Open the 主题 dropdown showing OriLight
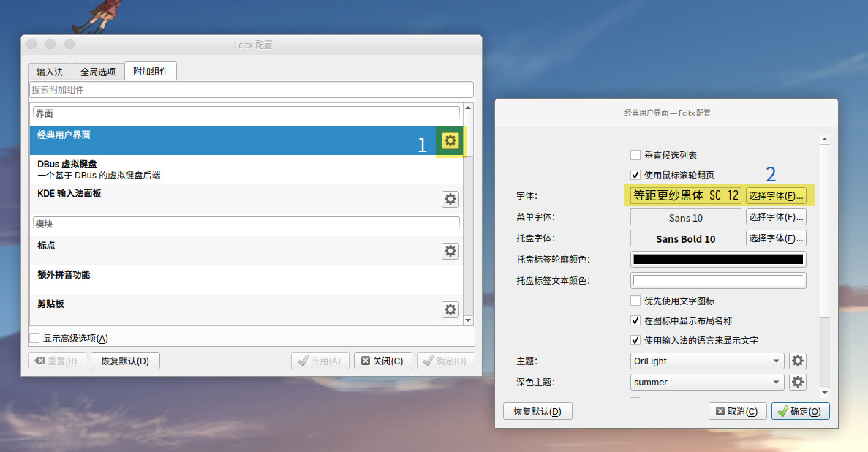This screenshot has height=452, width=868. (707, 361)
